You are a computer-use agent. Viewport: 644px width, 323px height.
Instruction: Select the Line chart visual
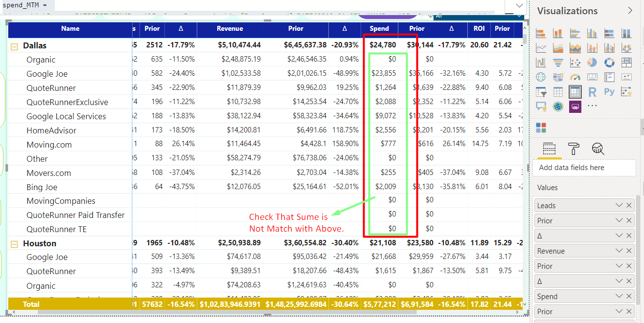[x=541, y=48]
